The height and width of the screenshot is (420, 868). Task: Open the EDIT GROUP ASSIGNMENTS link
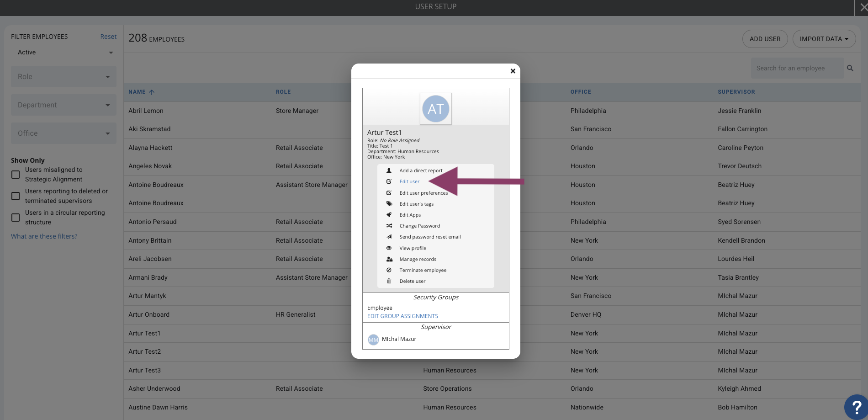(x=402, y=316)
